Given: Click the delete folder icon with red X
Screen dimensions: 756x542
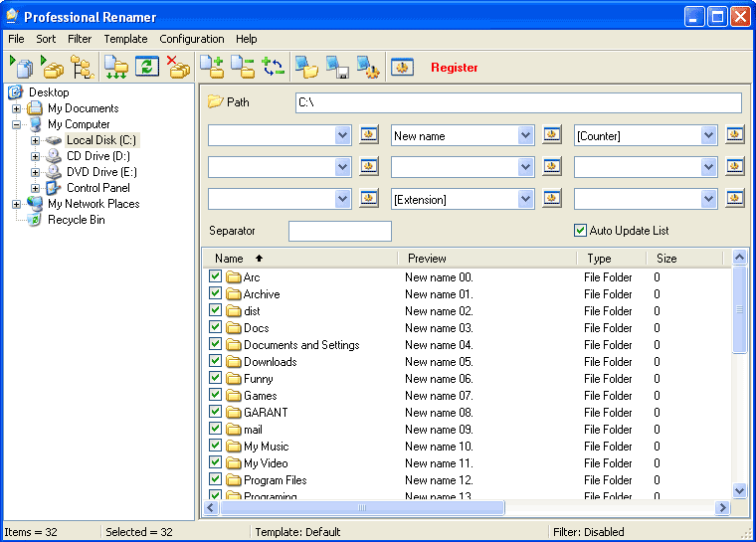Looking at the screenshot, I should (x=178, y=67).
